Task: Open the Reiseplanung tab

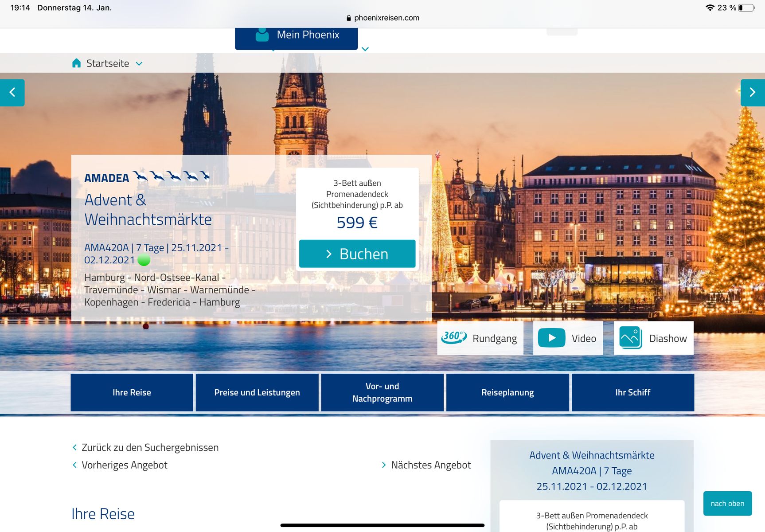Action: [507, 392]
